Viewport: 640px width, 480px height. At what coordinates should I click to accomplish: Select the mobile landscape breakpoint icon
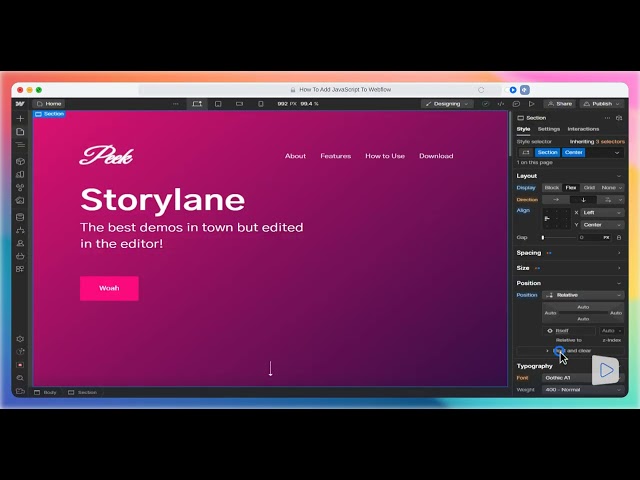coord(240,104)
